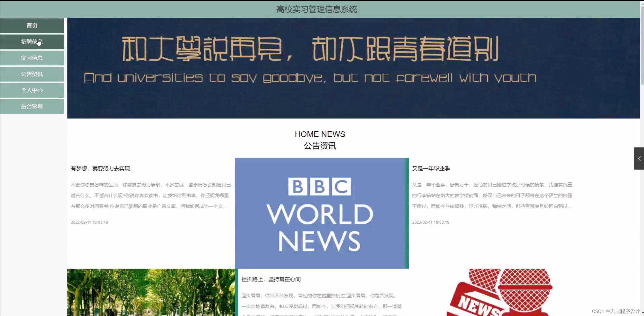Screen dimensions: 644x316
Task: Click the HOME NEWS heading
Action: coord(320,134)
